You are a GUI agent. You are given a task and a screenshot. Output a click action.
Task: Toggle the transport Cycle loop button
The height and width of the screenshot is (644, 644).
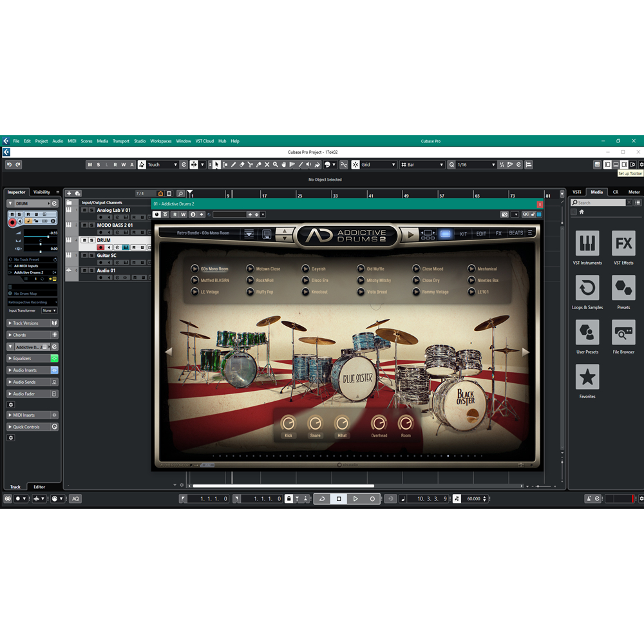pyautogui.click(x=323, y=498)
